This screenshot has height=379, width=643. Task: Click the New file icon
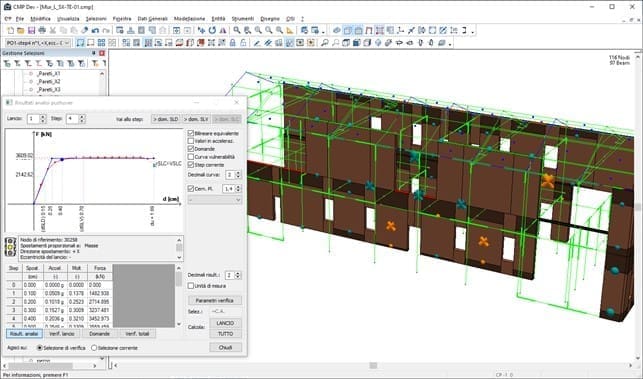tap(11, 30)
